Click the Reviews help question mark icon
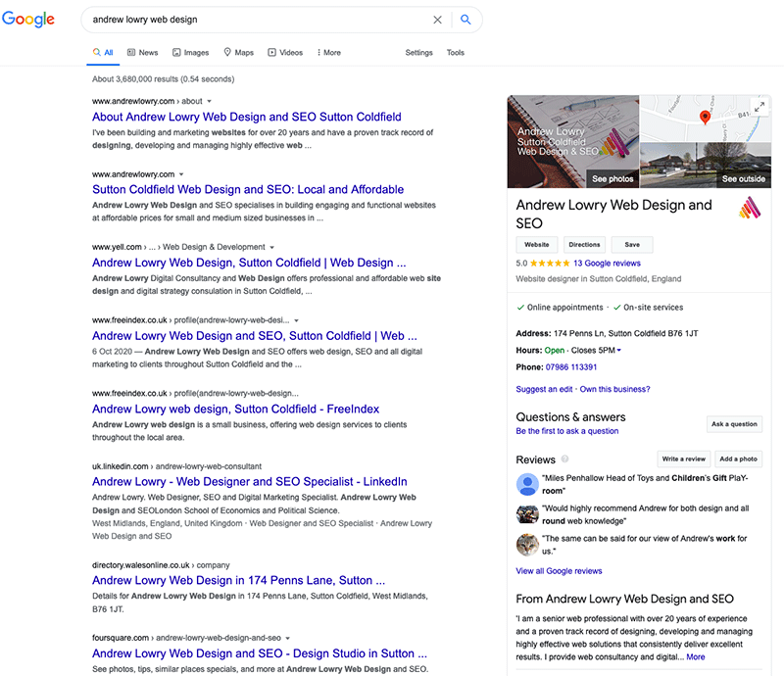The width and height of the screenshot is (784, 676). [564, 459]
